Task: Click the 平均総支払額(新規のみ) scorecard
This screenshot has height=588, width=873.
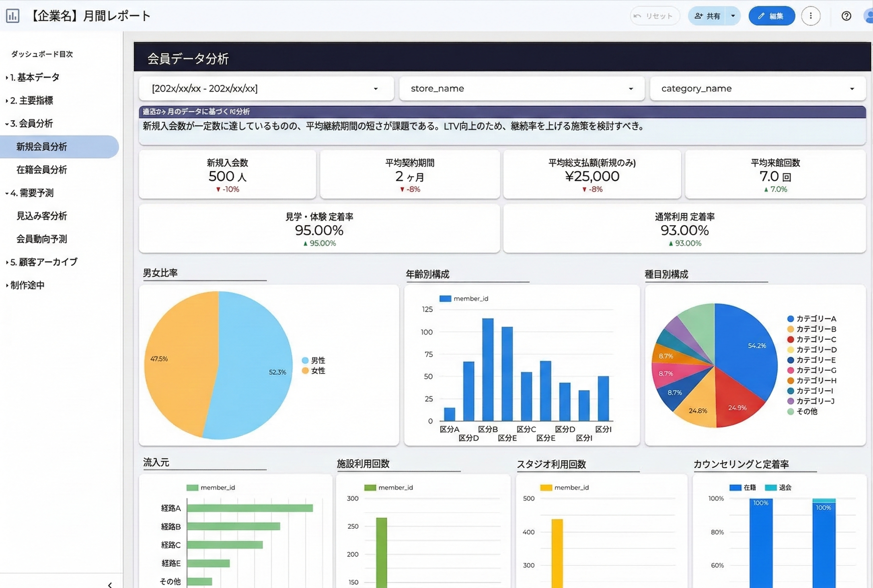Action: [x=592, y=175]
